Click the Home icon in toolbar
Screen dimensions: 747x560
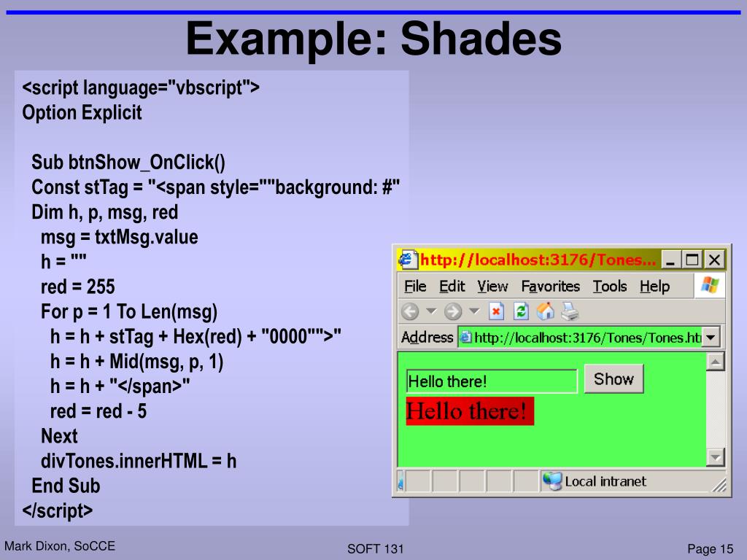(546, 311)
